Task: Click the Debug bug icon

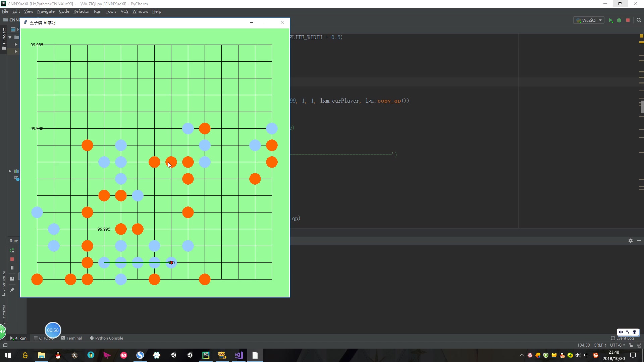Action: pyautogui.click(x=619, y=20)
